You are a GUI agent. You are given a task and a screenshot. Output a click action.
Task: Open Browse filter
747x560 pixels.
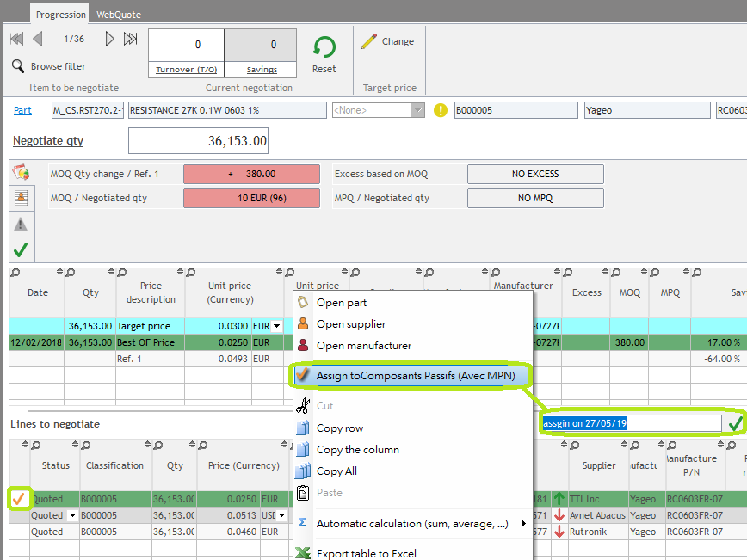pos(58,66)
